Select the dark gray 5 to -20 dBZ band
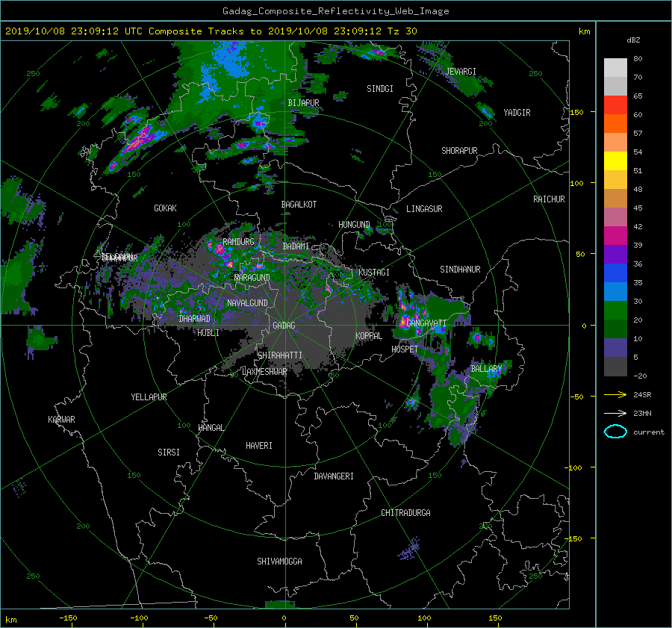 [x=615, y=366]
